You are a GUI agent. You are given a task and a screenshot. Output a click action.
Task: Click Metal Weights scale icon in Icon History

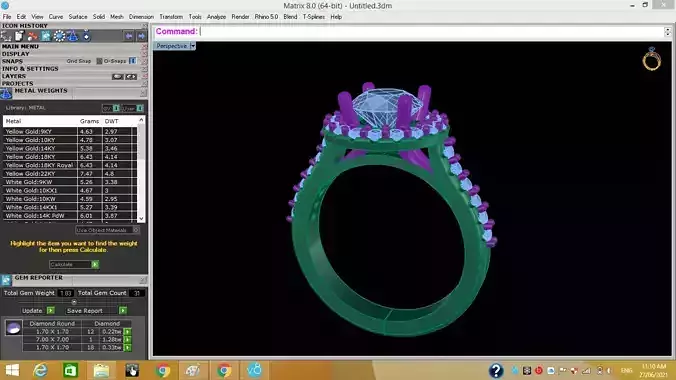72,36
